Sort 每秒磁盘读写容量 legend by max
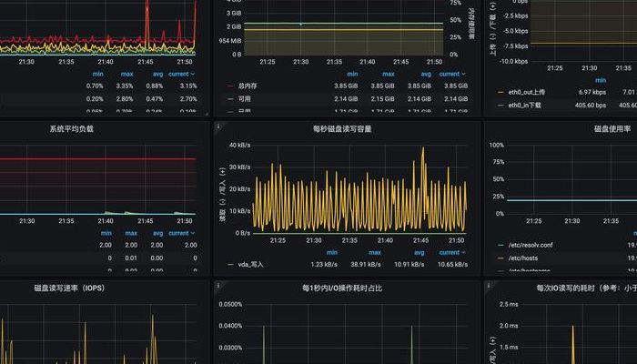The height and width of the screenshot is (364, 637). click(x=375, y=252)
